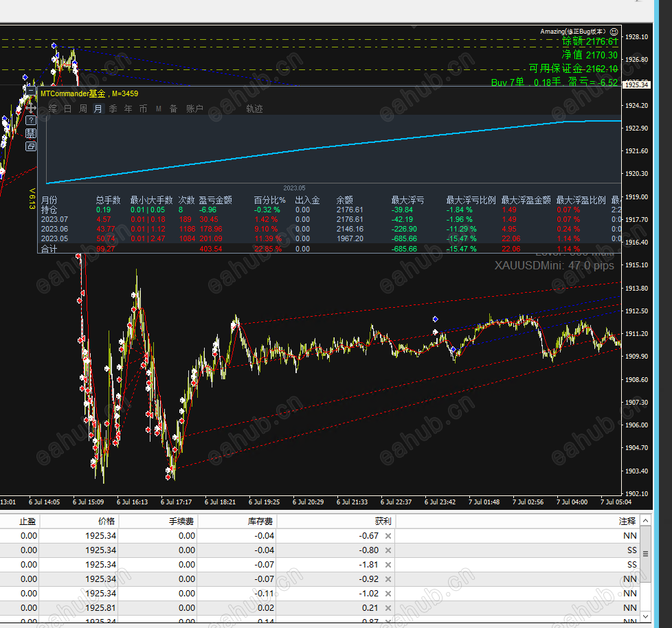Sort by the 库存费 column header
This screenshot has height=628, width=672.
coord(237,522)
